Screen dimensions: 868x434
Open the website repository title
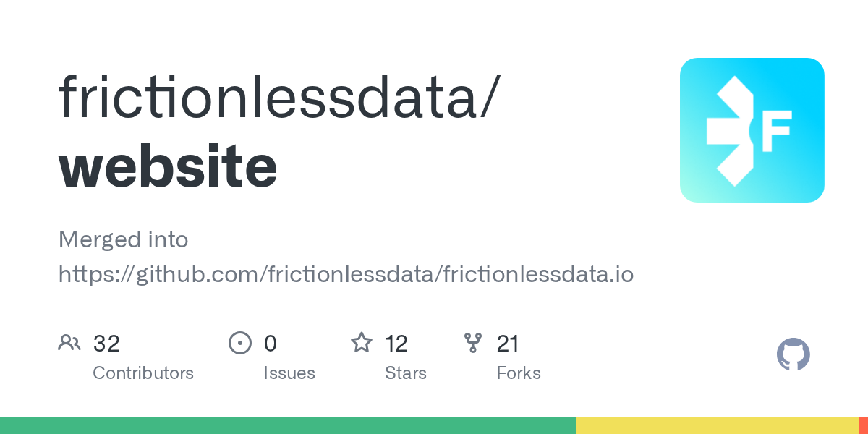(x=168, y=166)
